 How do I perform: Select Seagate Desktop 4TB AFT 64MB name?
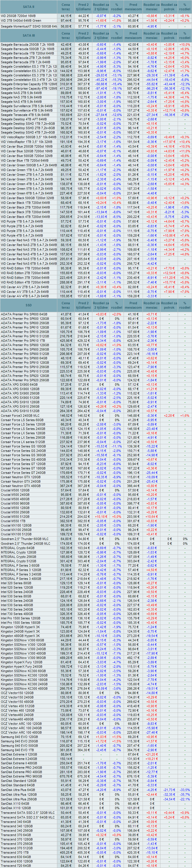(24, 119)
